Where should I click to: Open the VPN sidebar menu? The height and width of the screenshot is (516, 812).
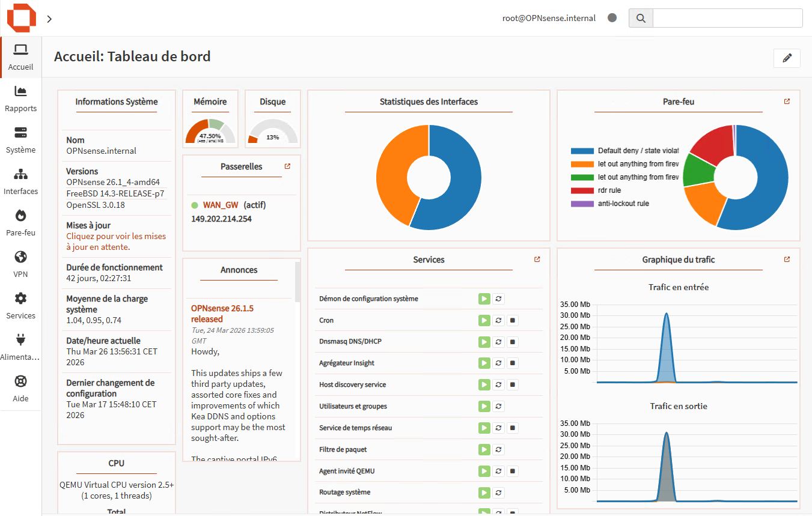point(20,264)
